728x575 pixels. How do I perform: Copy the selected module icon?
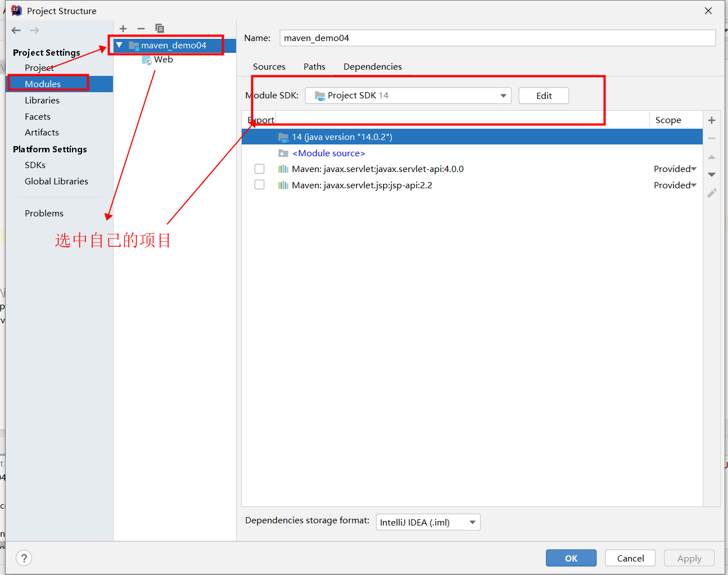click(160, 28)
